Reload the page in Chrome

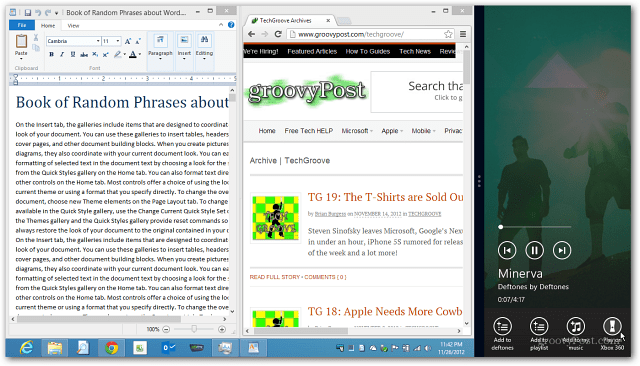click(x=278, y=34)
